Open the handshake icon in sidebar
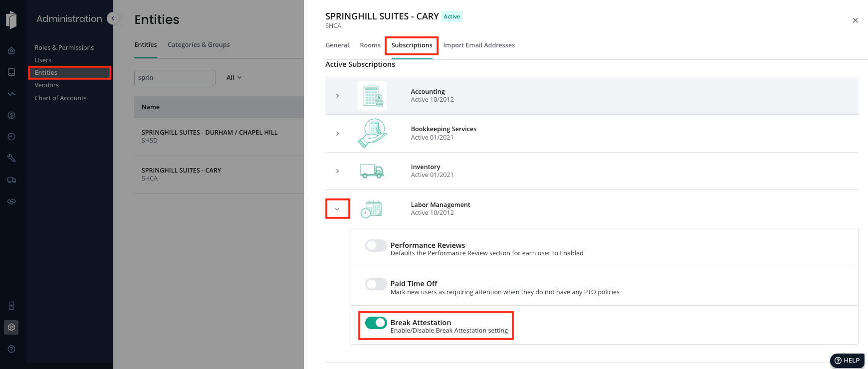The image size is (868, 369). pyautogui.click(x=11, y=201)
